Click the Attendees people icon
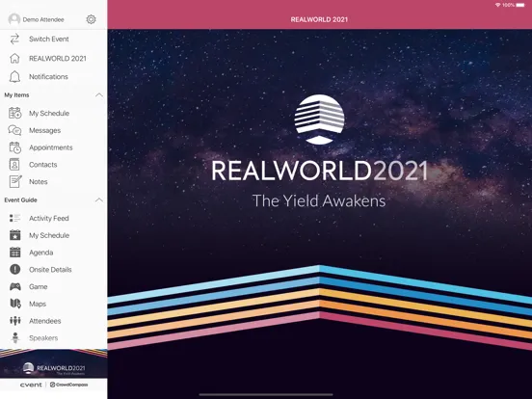The width and height of the screenshot is (532, 399). point(14,321)
